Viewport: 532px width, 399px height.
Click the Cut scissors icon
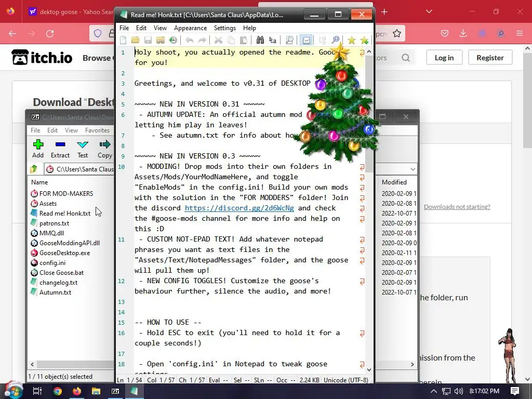click(x=218, y=41)
